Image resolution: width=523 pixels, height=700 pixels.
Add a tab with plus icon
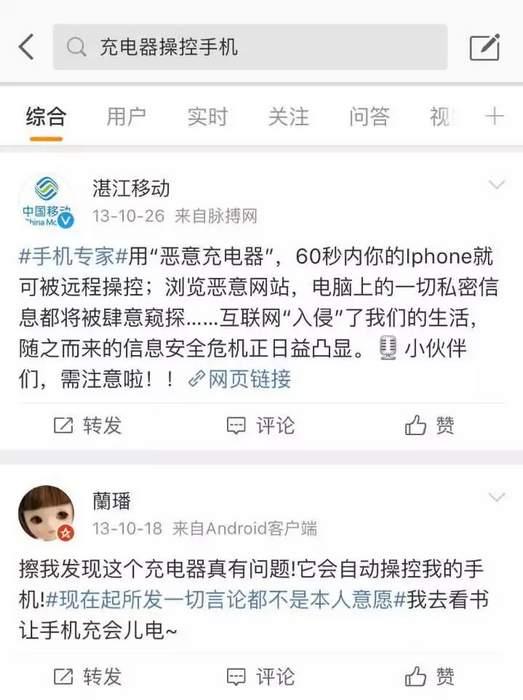pos(494,117)
